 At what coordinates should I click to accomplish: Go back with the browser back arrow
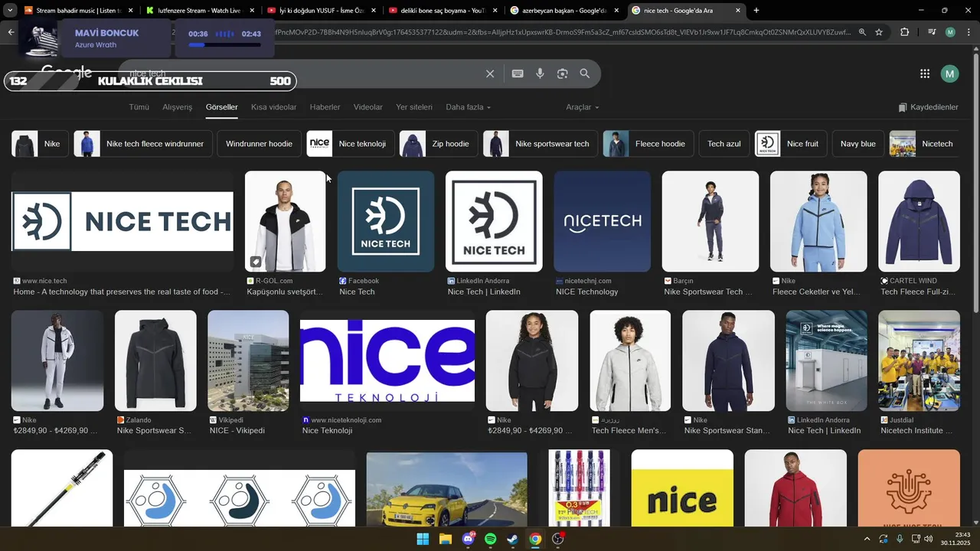(x=11, y=32)
